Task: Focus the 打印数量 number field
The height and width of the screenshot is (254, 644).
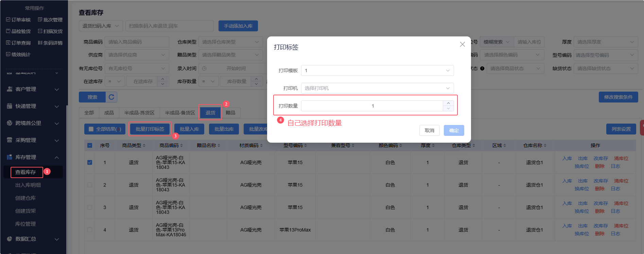Action: pos(372,106)
